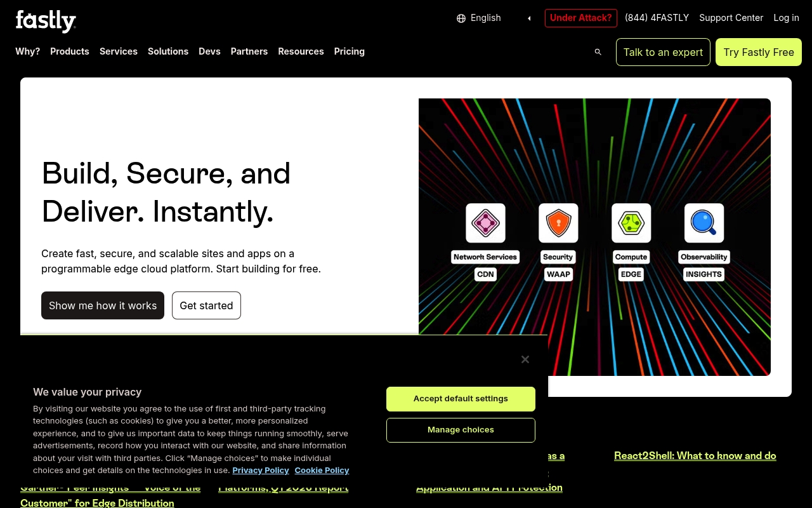Screen dimensions: 812x508
Task: Click the Log in link
Action: click(x=786, y=18)
